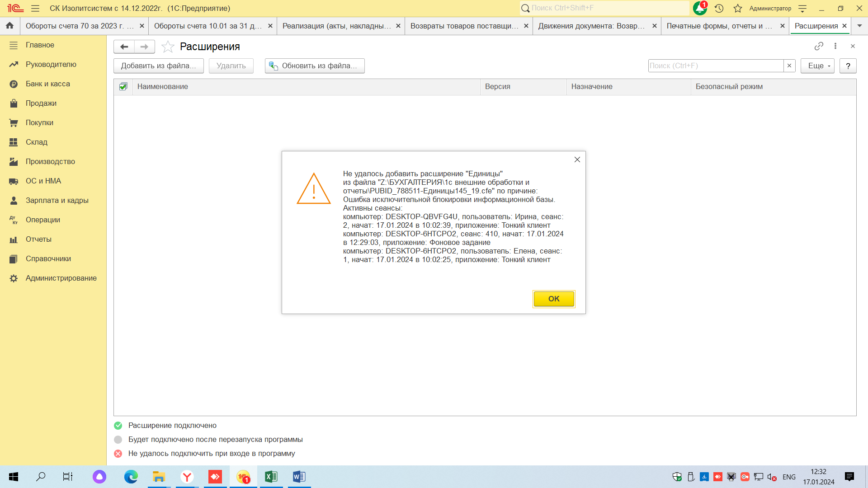Image resolution: width=868 pixels, height=488 pixels.
Task: Click the notifications bell icon
Action: 700,8
